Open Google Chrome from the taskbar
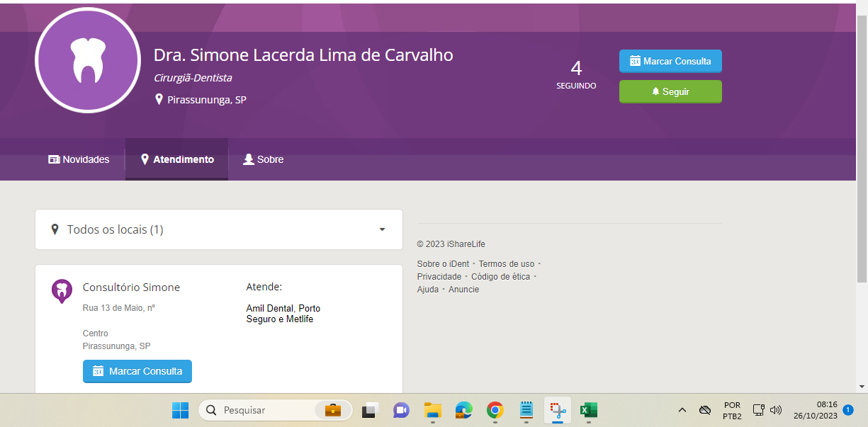Screen dimensions: 868x427 pos(495,410)
